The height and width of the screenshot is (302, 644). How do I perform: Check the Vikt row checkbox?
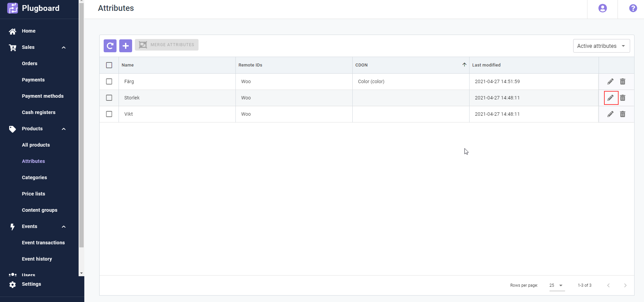109,114
